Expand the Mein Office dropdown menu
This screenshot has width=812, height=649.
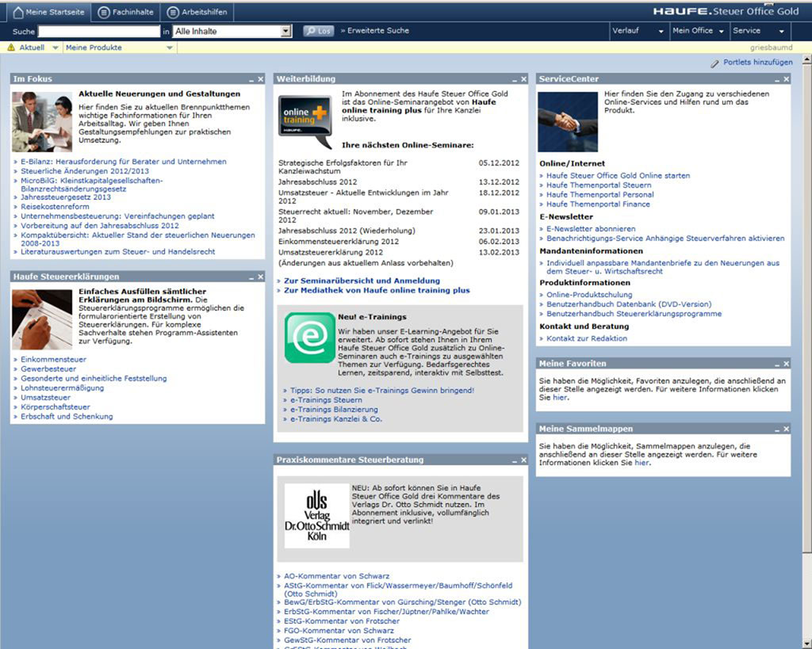click(x=698, y=31)
